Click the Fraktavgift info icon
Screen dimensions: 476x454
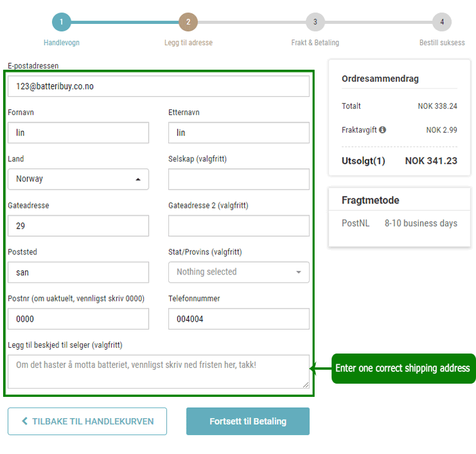(382, 130)
